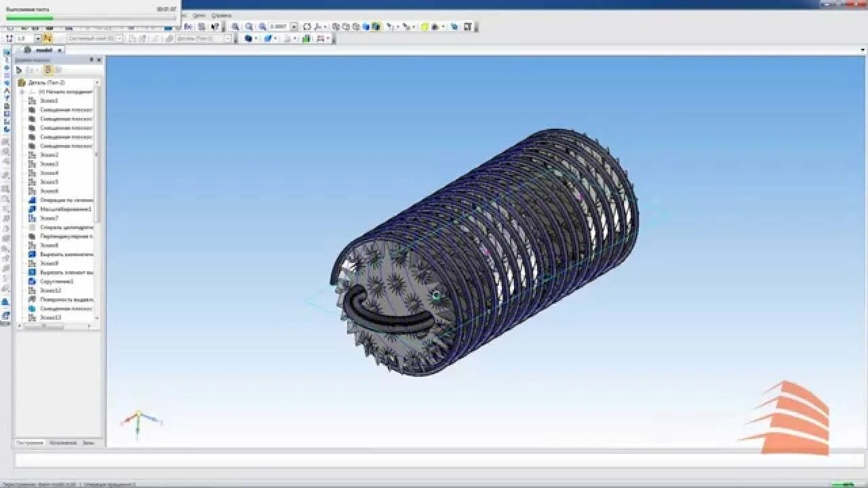Click the zoom window magnifier icon
Image resolution: width=868 pixels, height=488 pixels.
pyautogui.click(x=235, y=26)
